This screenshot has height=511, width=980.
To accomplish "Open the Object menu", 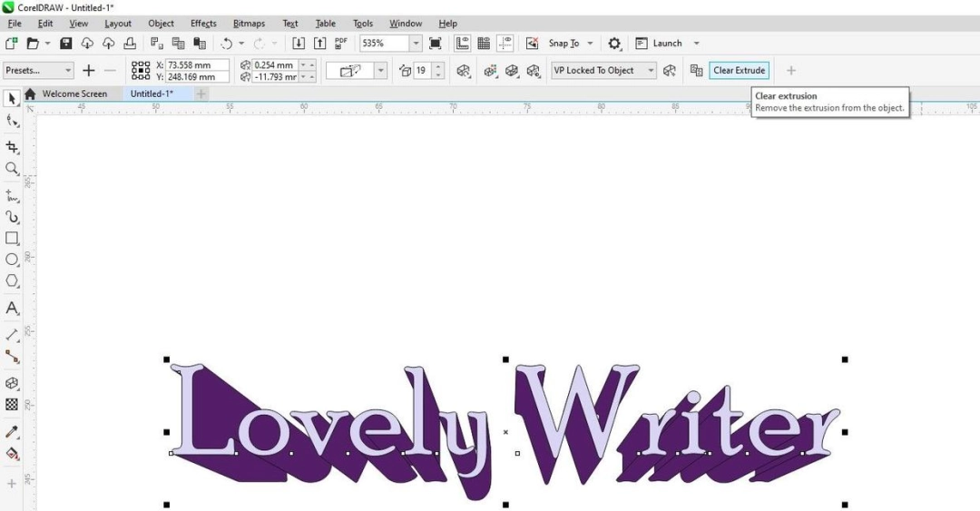I will click(161, 23).
